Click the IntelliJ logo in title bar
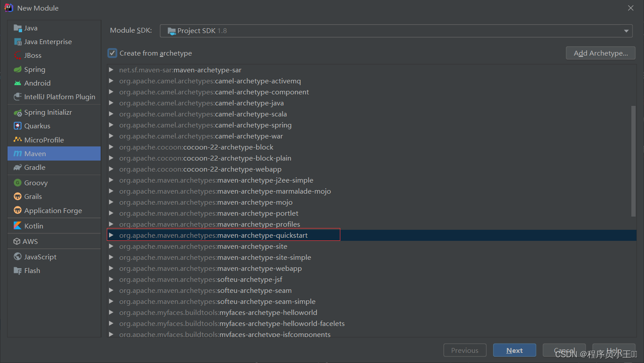The width and height of the screenshot is (644, 363). (x=8, y=8)
